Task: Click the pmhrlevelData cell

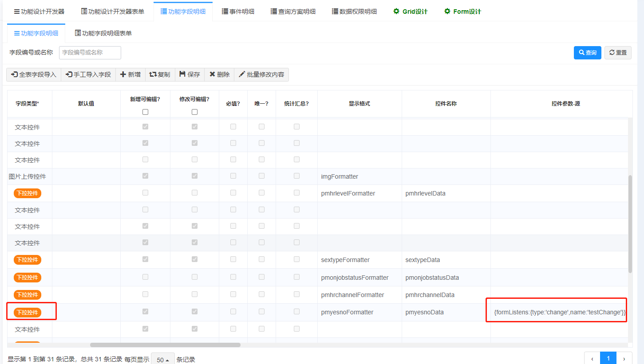Action: [446, 193]
